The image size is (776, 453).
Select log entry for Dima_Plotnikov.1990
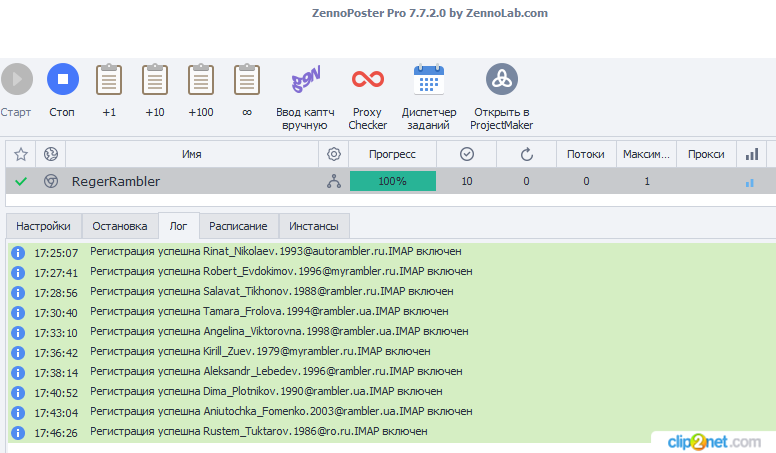pos(266,391)
